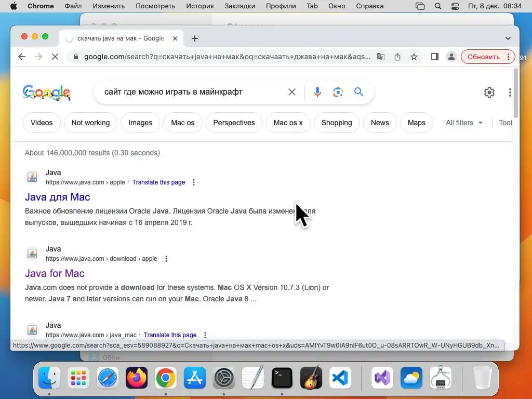Viewport: 532px width, 399px height.
Task: Open the Chrome side panel icon
Action: 435,57
